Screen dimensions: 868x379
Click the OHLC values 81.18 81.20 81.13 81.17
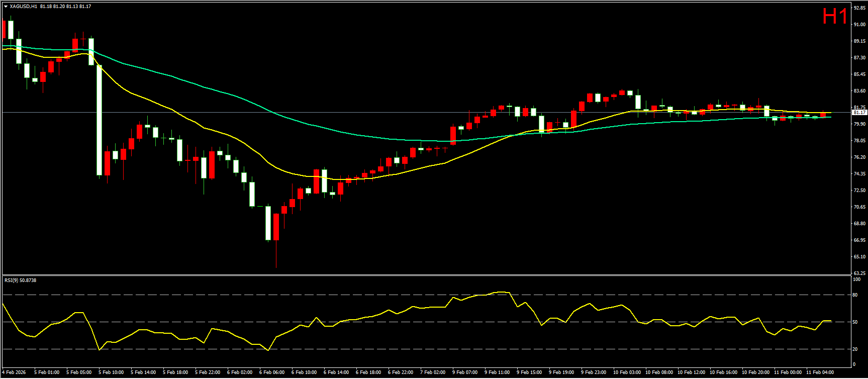click(65, 7)
